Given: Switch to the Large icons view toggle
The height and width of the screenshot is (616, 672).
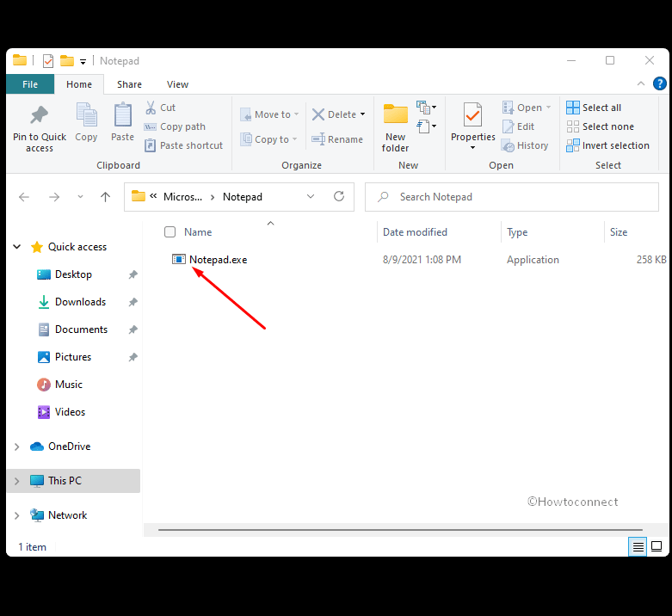Looking at the screenshot, I should click(x=657, y=546).
